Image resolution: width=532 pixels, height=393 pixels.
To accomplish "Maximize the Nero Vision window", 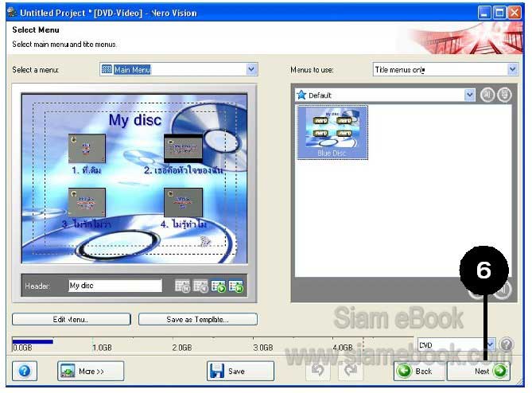I will click(x=499, y=13).
